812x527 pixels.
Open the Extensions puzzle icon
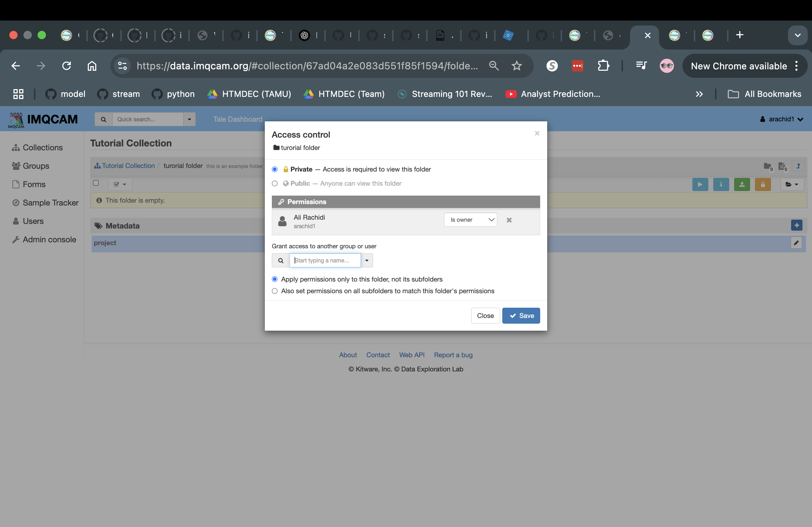click(603, 66)
